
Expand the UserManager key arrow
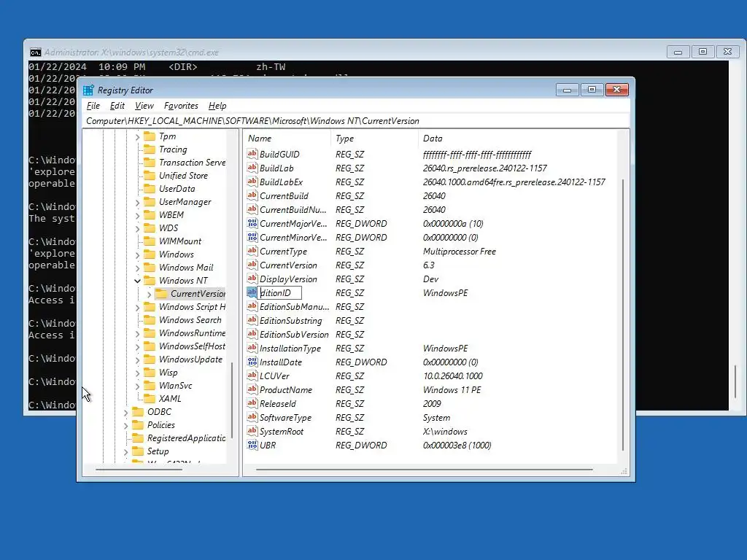pyautogui.click(x=137, y=203)
